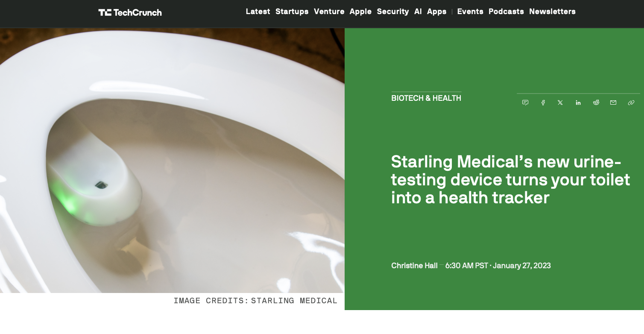Share article on X
The width and height of the screenshot is (644, 334).
(x=560, y=103)
